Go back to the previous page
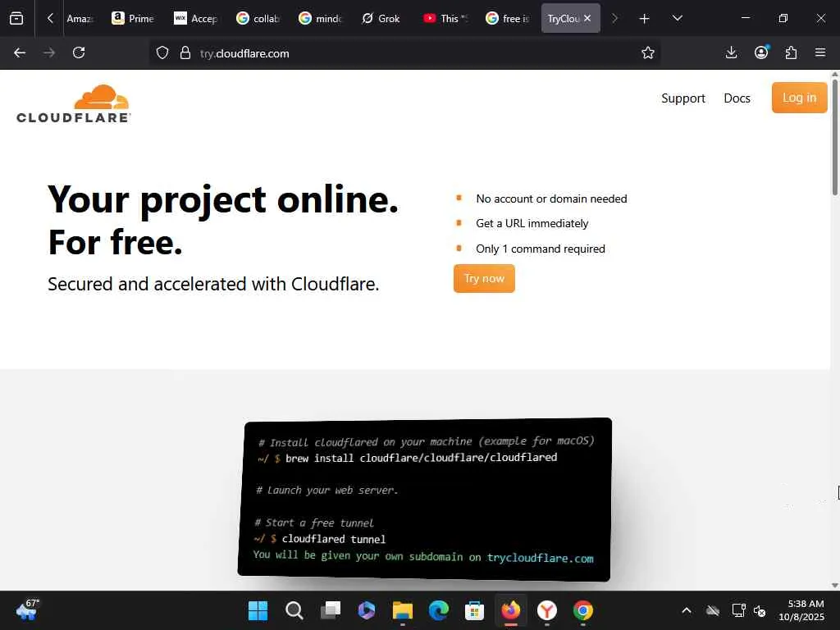 coord(20,52)
